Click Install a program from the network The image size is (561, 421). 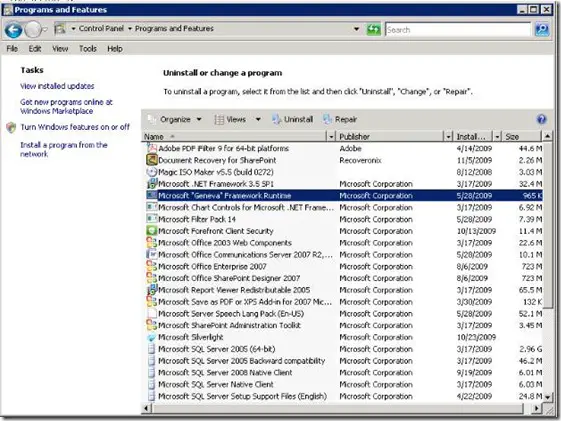(x=64, y=150)
